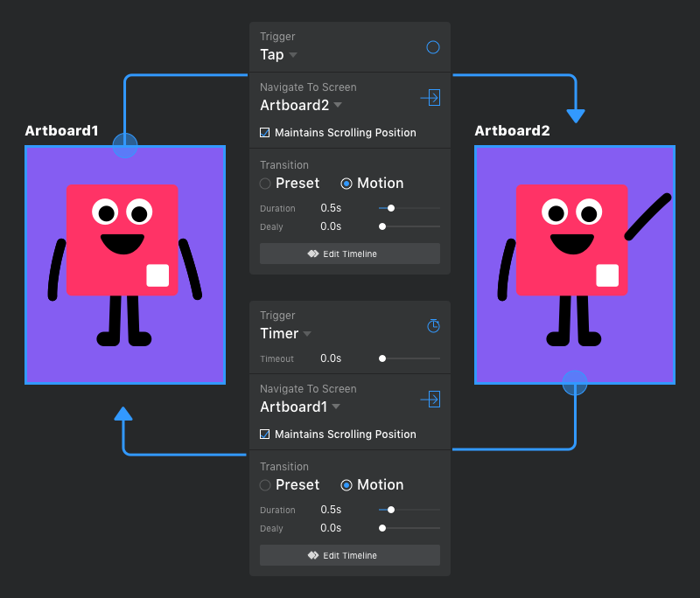
Task: Click the navigate-to-screen arrow icon beside Artboard2
Action: click(430, 97)
